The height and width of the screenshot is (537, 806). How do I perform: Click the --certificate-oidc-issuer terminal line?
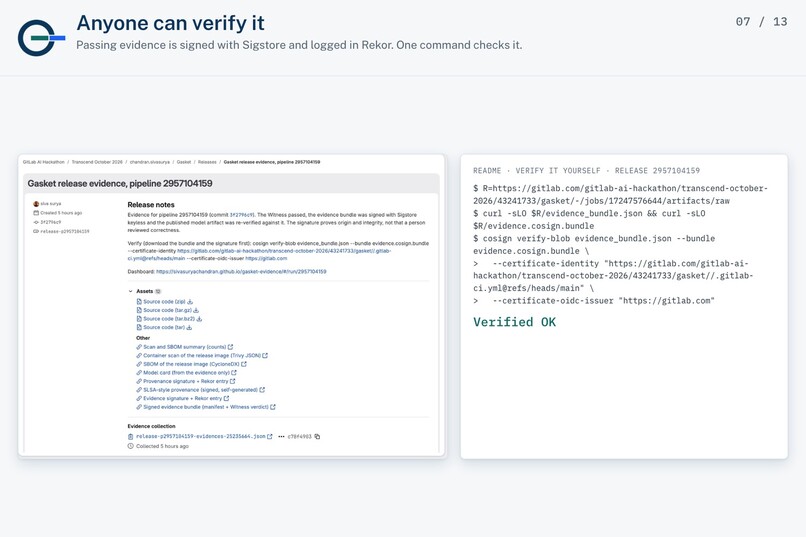594,301
